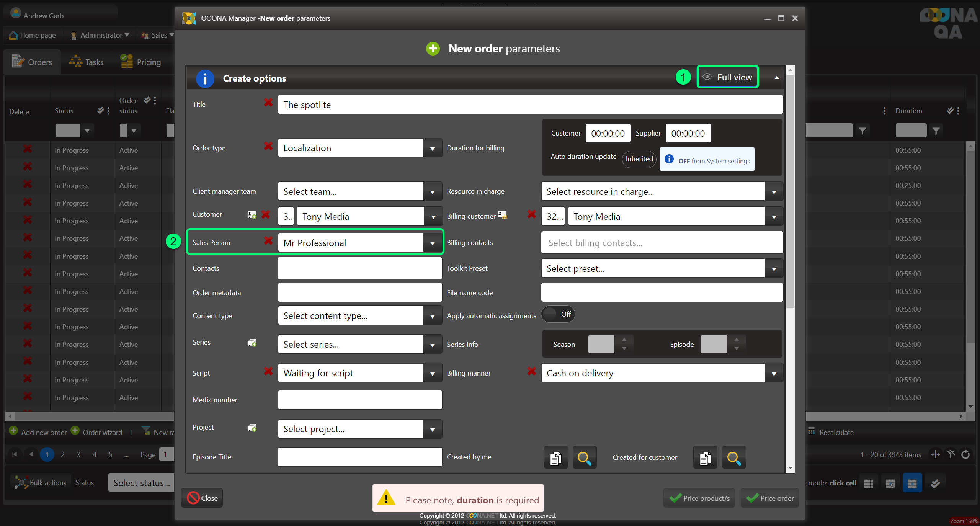Toggle the Inherited auto duration update button

(639, 159)
